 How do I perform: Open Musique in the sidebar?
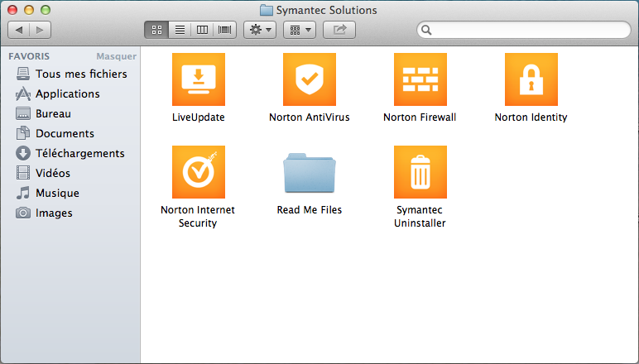click(x=47, y=193)
